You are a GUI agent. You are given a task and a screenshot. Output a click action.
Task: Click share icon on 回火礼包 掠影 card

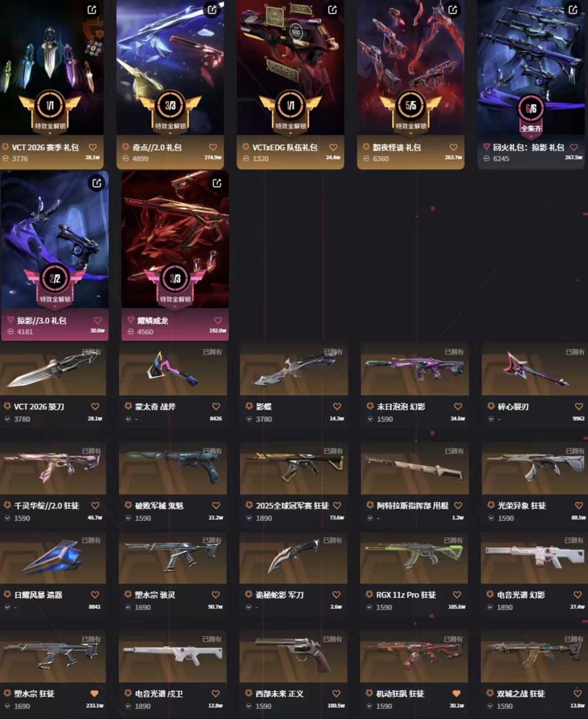(x=573, y=9)
